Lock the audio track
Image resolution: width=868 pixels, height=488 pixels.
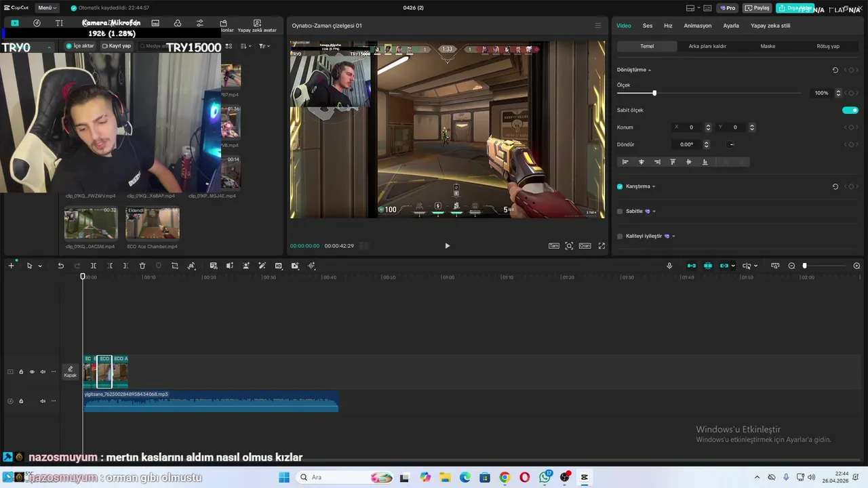pos(21,401)
